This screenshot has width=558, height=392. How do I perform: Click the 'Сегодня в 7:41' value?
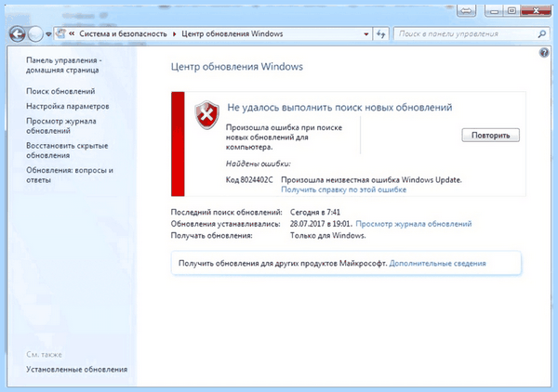tap(315, 212)
